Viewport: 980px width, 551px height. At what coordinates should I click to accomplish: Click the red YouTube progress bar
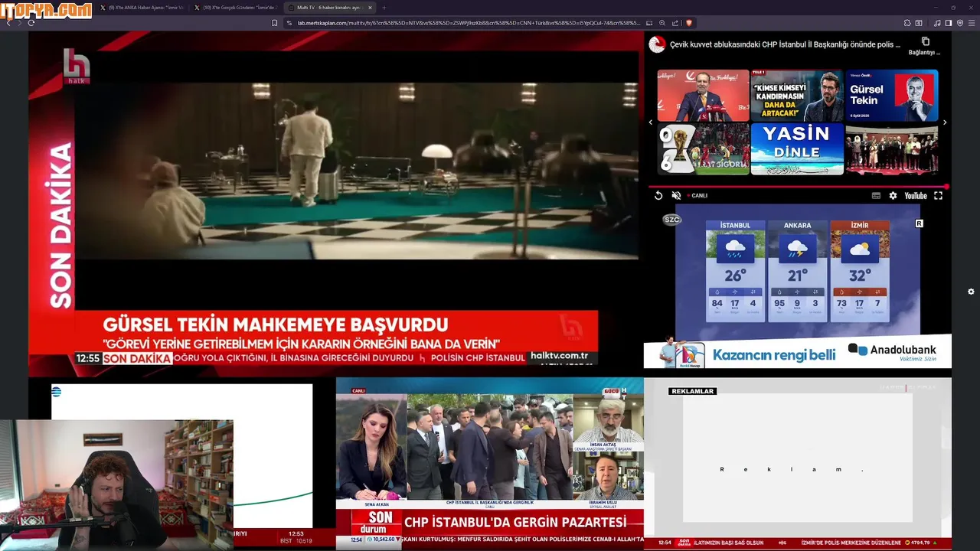(798, 187)
